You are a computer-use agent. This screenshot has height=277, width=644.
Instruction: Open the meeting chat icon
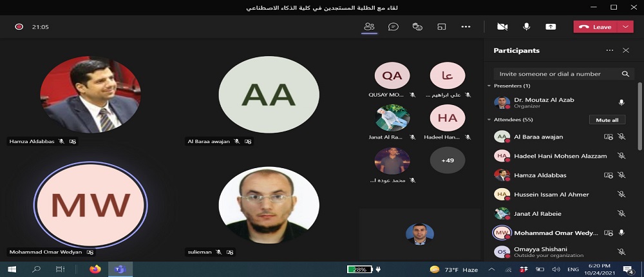393,26
